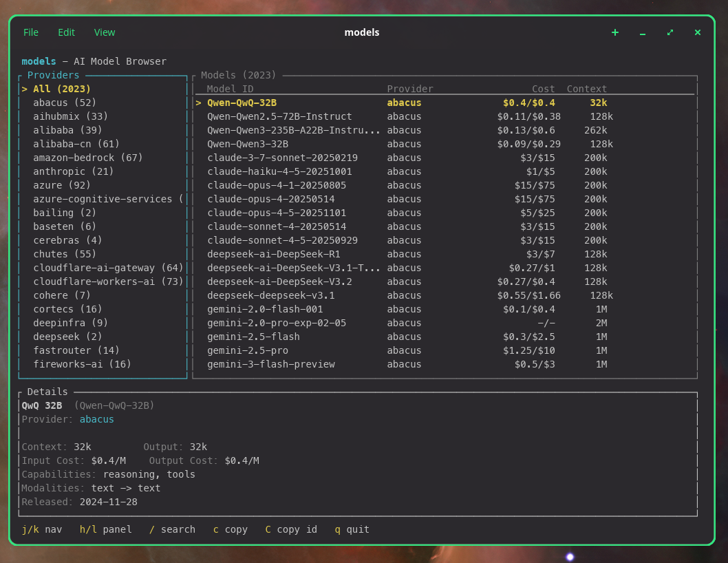Highlight the deepseek-ai-DeepSeek-R1 model

coord(274,254)
